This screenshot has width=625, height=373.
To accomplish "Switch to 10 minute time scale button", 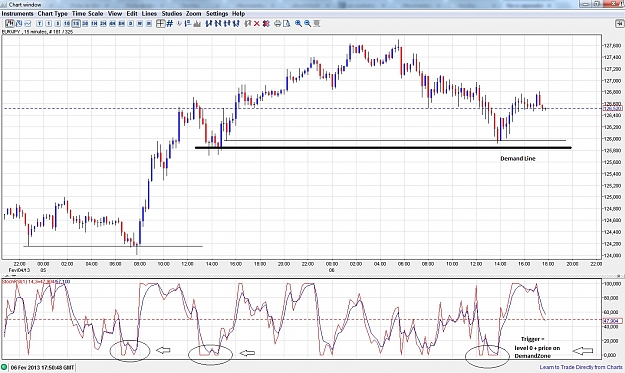I will [x=67, y=24].
